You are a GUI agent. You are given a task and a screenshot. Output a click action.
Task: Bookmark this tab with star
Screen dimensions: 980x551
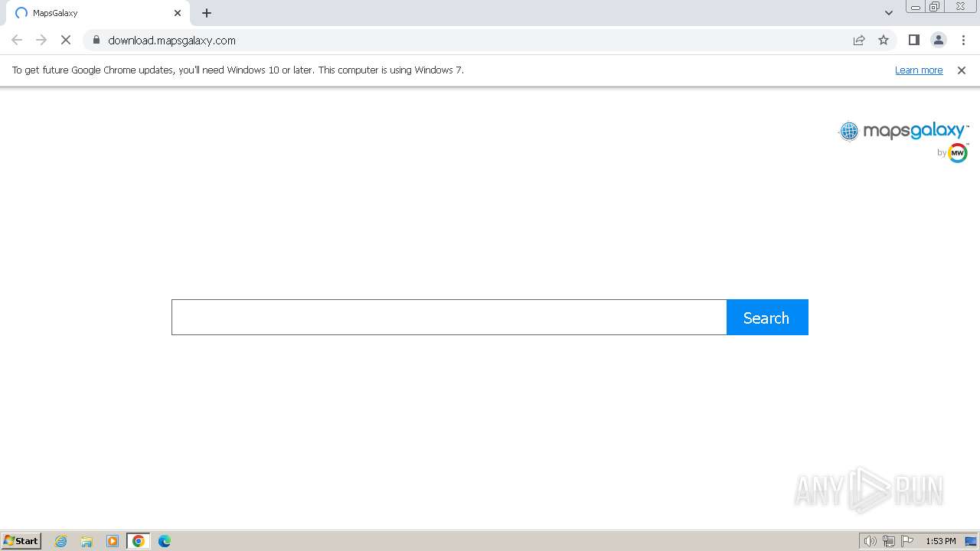point(884,40)
